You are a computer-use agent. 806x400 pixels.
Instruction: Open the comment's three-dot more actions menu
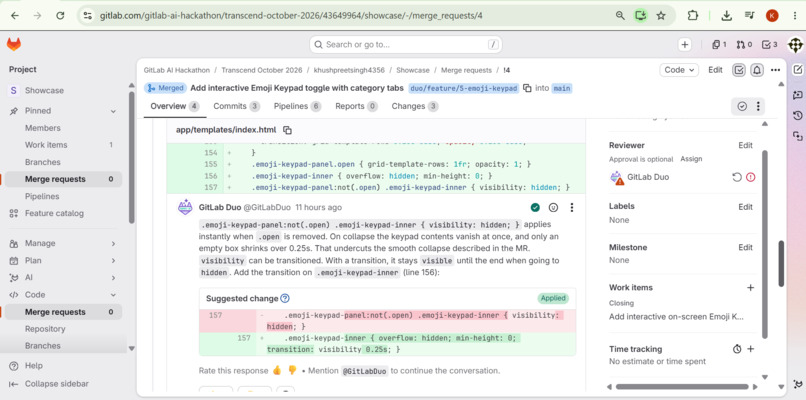pyautogui.click(x=572, y=208)
